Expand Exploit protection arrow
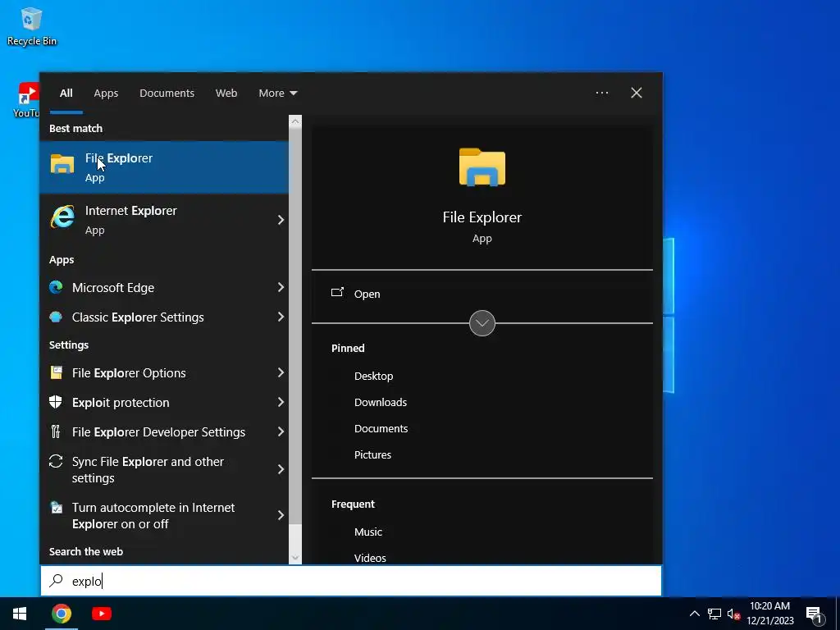This screenshot has width=840, height=630. click(x=281, y=402)
